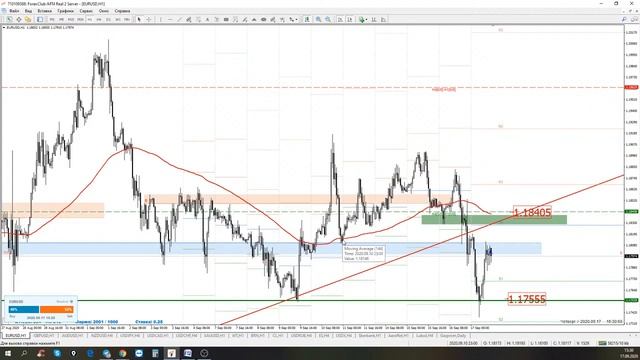
Task: Toggle the M1 timeframe button
Action: (52, 20)
